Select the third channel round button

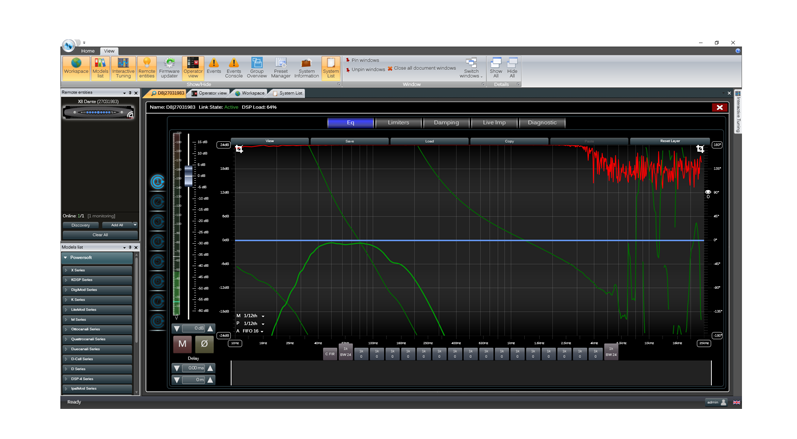[x=158, y=222]
